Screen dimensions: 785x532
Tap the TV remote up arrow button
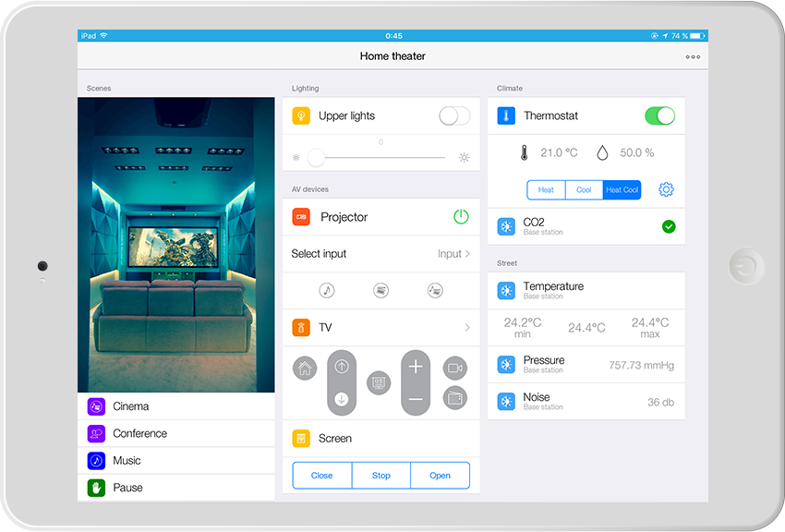pos(342,367)
